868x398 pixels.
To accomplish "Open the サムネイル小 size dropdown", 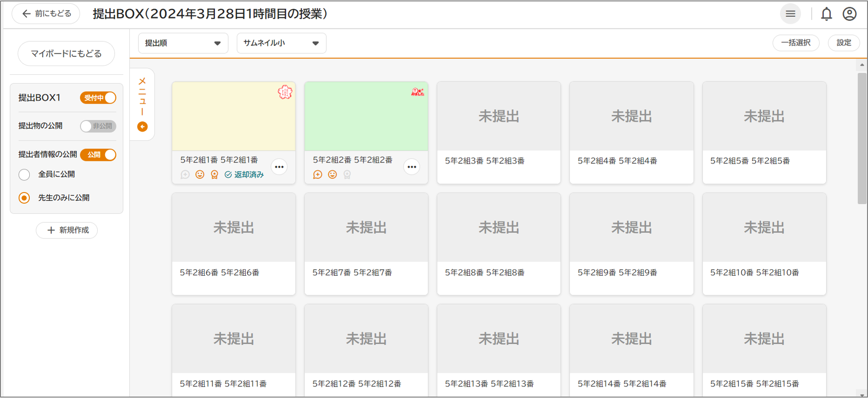I will pos(281,43).
